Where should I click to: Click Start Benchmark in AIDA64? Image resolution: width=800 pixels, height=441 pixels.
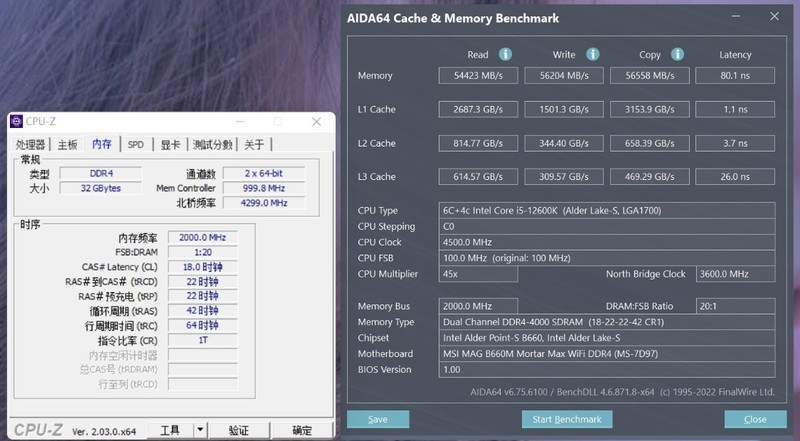567,419
